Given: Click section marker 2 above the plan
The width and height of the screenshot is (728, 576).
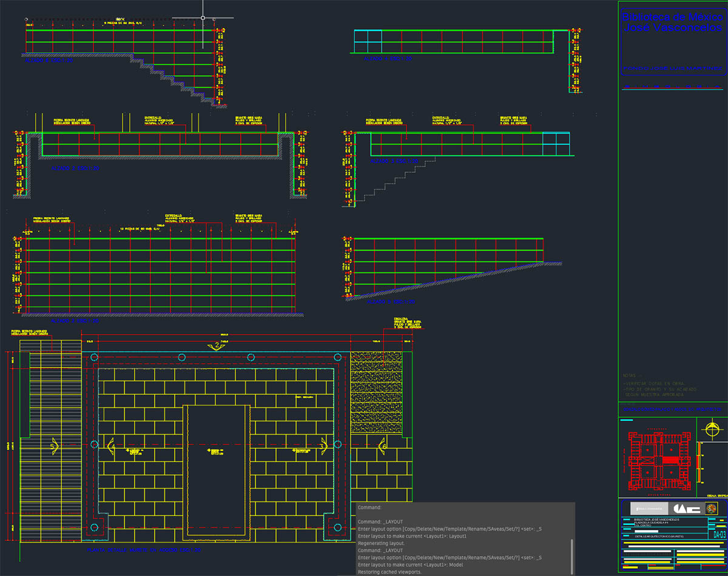Looking at the screenshot, I should pos(216,346).
